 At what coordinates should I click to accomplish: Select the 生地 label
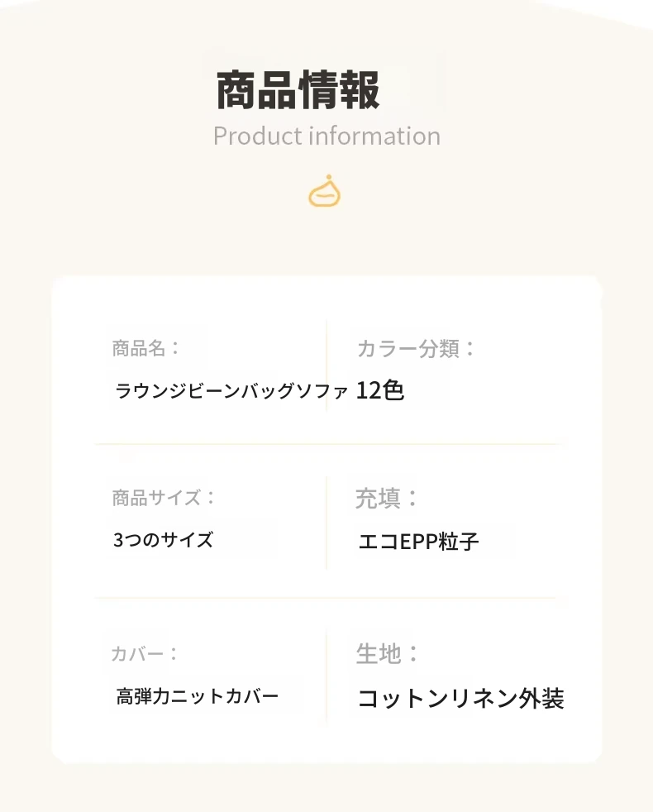pos(387,654)
